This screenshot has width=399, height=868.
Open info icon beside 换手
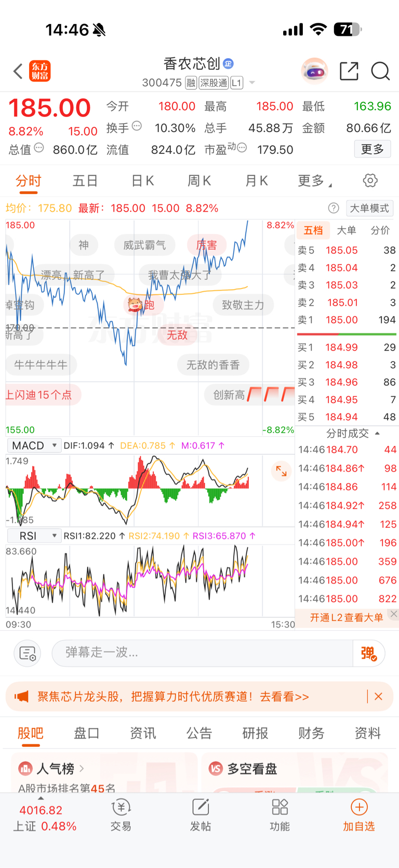coord(137,126)
